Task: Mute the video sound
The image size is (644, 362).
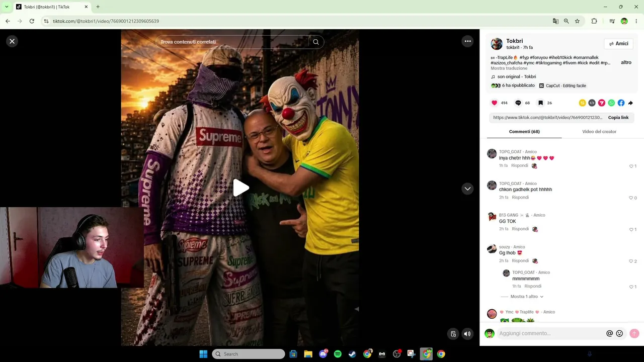Action: (x=467, y=333)
